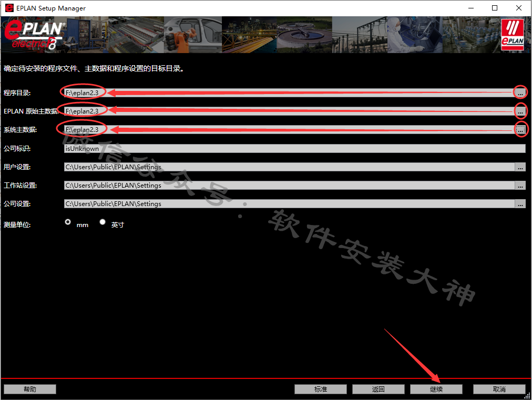
Task: Select the mm measurement unit radio
Action: tap(68, 222)
